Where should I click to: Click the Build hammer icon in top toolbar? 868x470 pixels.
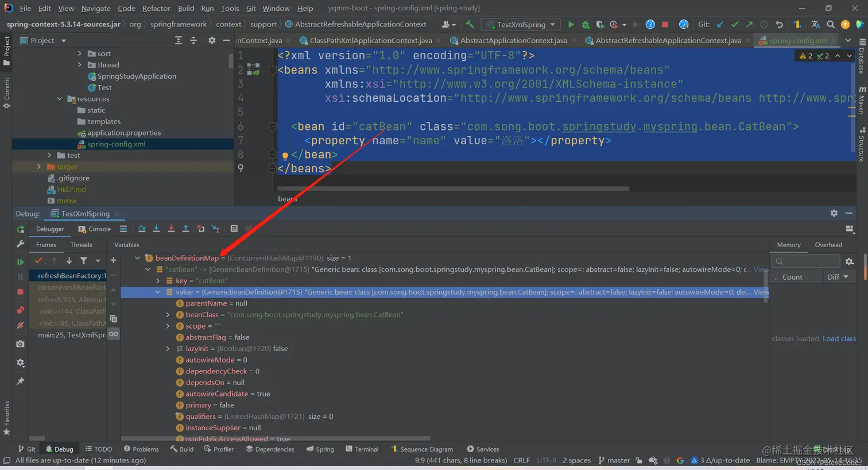(470, 24)
